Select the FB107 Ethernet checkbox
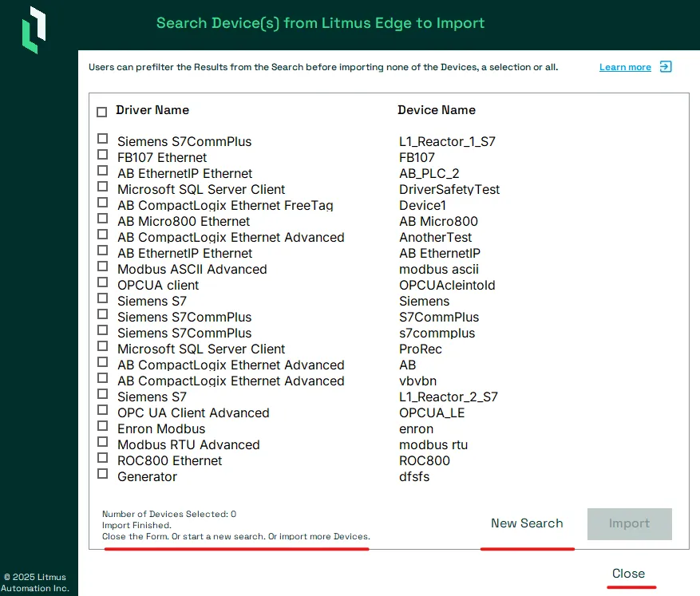This screenshot has height=596, width=700. pos(103,155)
